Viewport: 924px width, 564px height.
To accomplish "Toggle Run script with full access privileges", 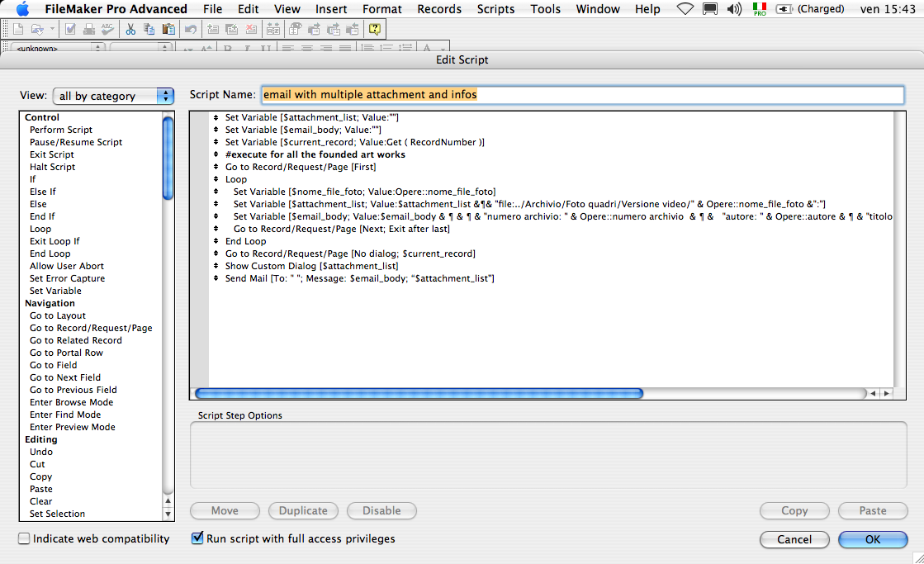I will coord(197,538).
